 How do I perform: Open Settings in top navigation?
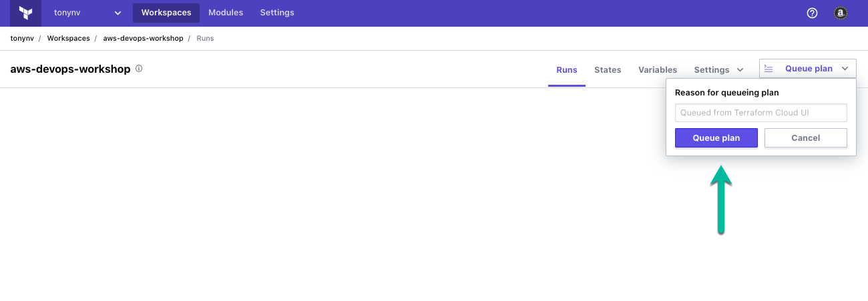277,13
